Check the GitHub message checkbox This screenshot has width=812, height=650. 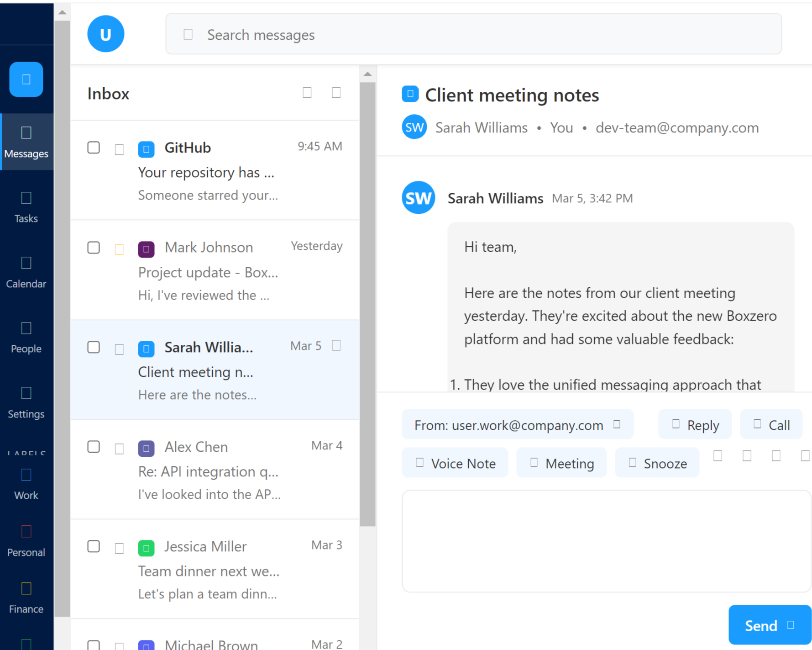click(94, 148)
